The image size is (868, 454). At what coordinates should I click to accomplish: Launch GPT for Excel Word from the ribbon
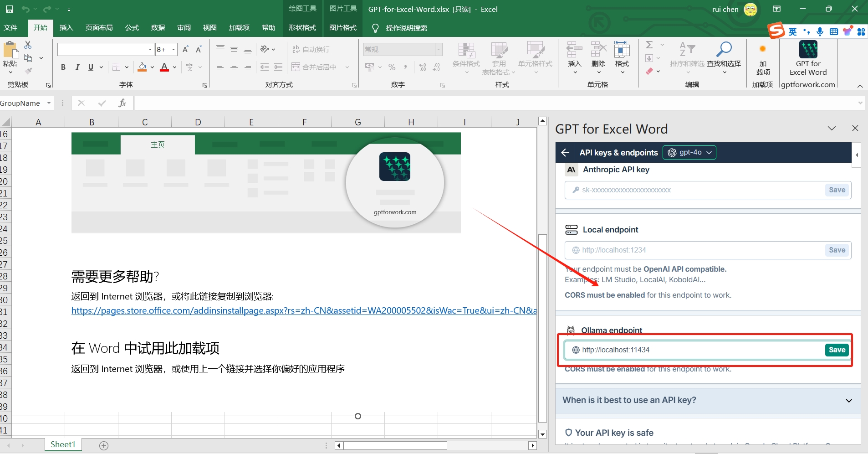point(808,58)
